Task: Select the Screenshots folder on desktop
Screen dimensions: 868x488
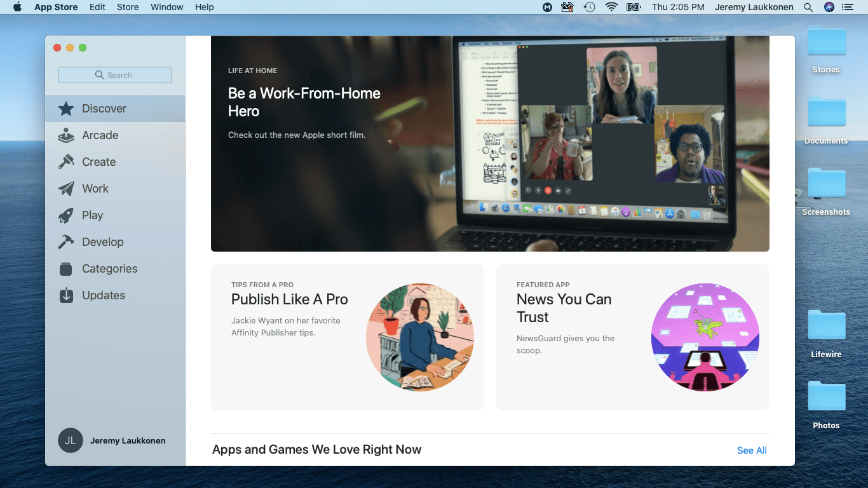Action: pyautogui.click(x=826, y=192)
